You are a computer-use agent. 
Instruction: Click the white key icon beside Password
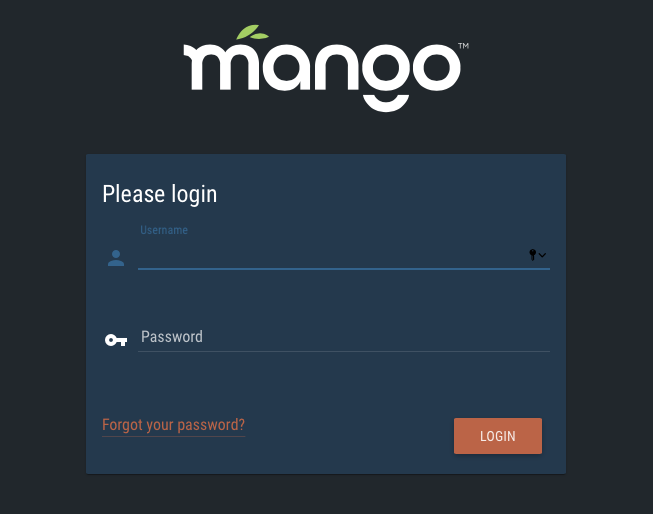pos(116,340)
